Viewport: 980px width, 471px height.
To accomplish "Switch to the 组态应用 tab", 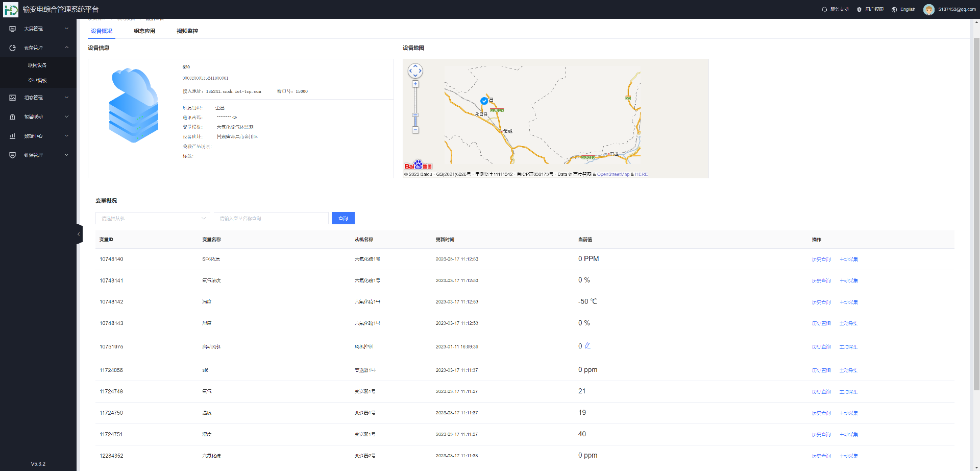I will click(144, 31).
